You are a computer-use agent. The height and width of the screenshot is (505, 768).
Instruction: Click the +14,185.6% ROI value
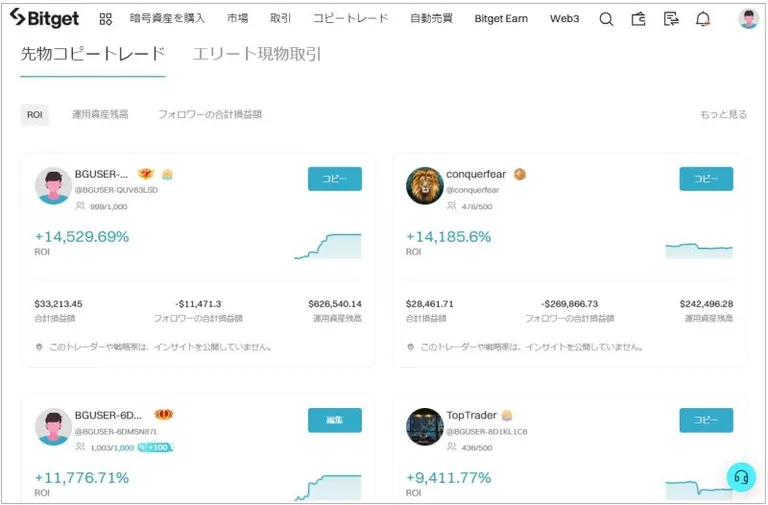[448, 237]
